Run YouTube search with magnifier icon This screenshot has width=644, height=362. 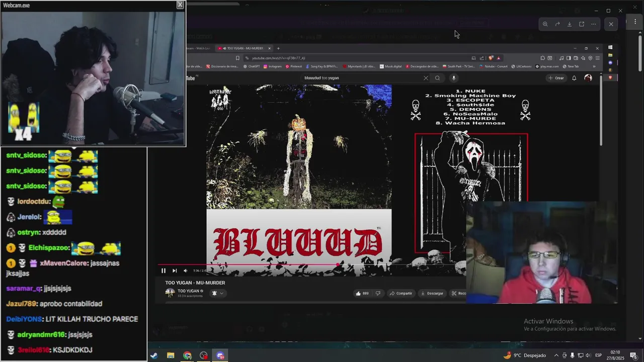(x=437, y=78)
